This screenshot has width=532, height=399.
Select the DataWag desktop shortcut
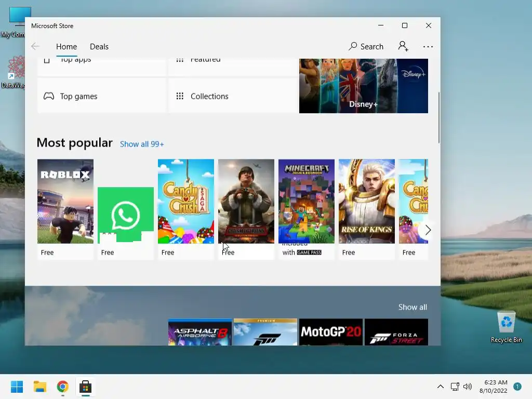click(13, 72)
